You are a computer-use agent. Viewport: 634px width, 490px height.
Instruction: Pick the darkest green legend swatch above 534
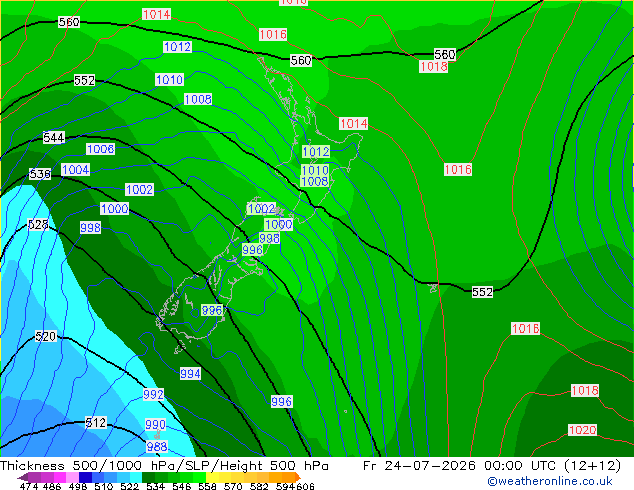point(149,477)
